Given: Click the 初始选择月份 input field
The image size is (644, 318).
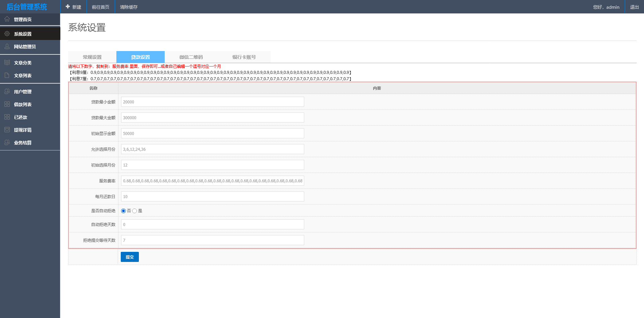Looking at the screenshot, I should pyautogui.click(x=213, y=165).
